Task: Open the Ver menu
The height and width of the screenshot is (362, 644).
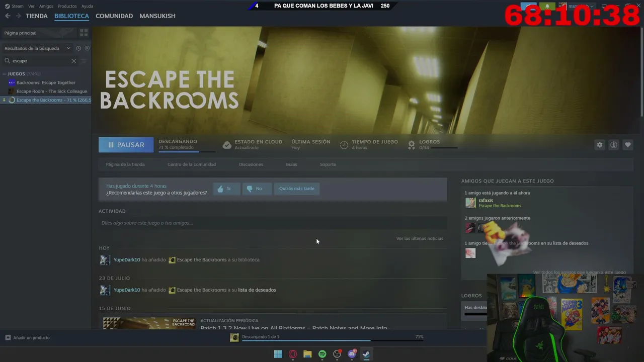Action: [x=31, y=7]
